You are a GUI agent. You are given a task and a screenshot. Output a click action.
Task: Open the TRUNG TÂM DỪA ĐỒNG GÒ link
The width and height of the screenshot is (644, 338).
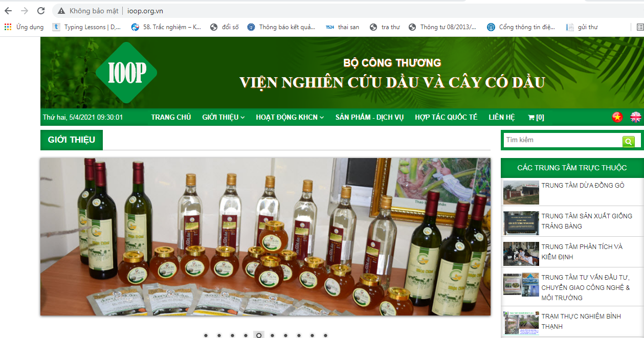(583, 186)
